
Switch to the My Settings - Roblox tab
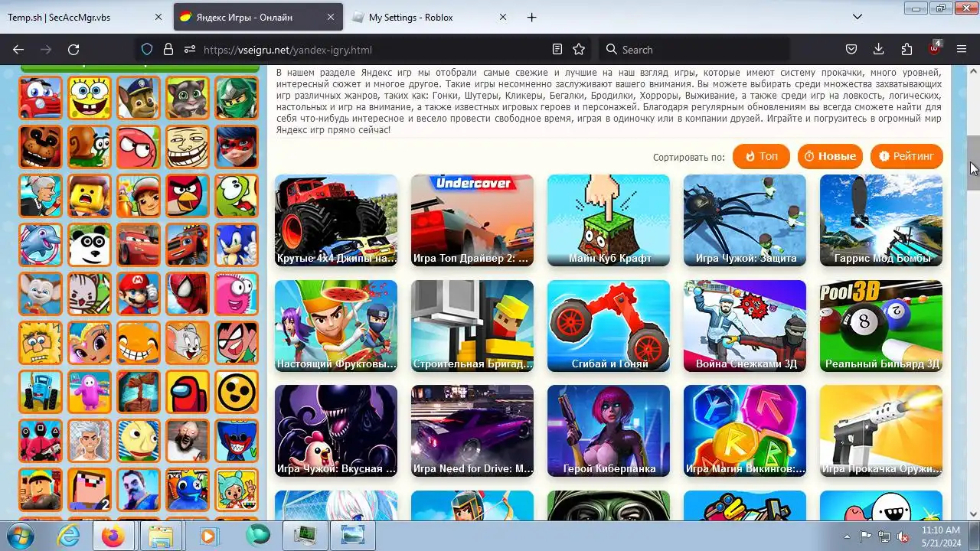[x=430, y=17]
